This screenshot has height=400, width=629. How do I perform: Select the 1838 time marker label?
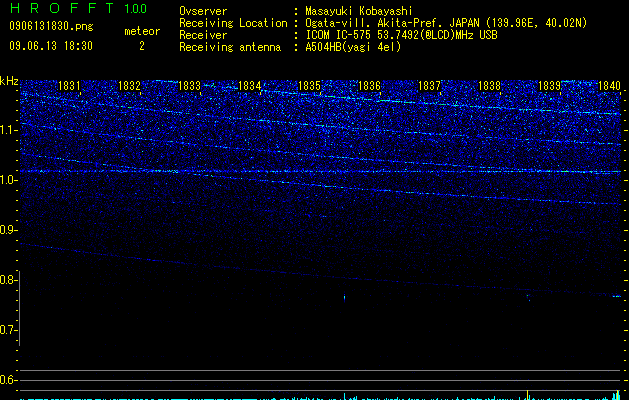click(x=489, y=85)
